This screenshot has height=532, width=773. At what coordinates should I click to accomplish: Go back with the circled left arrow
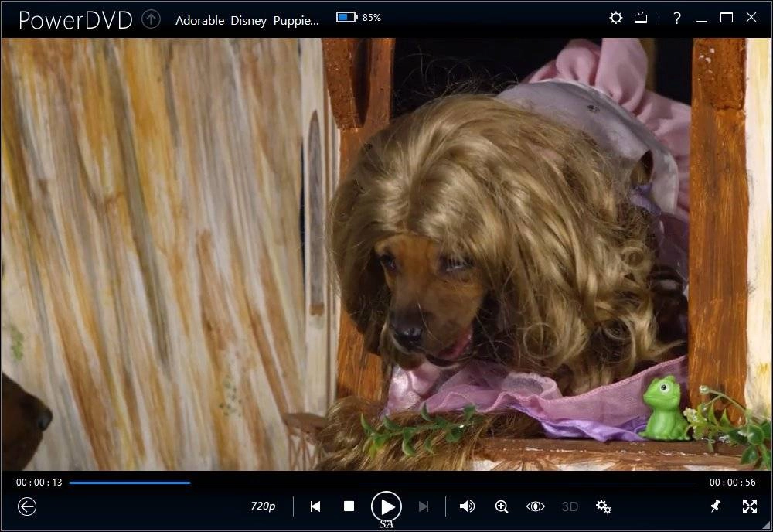coord(27,506)
